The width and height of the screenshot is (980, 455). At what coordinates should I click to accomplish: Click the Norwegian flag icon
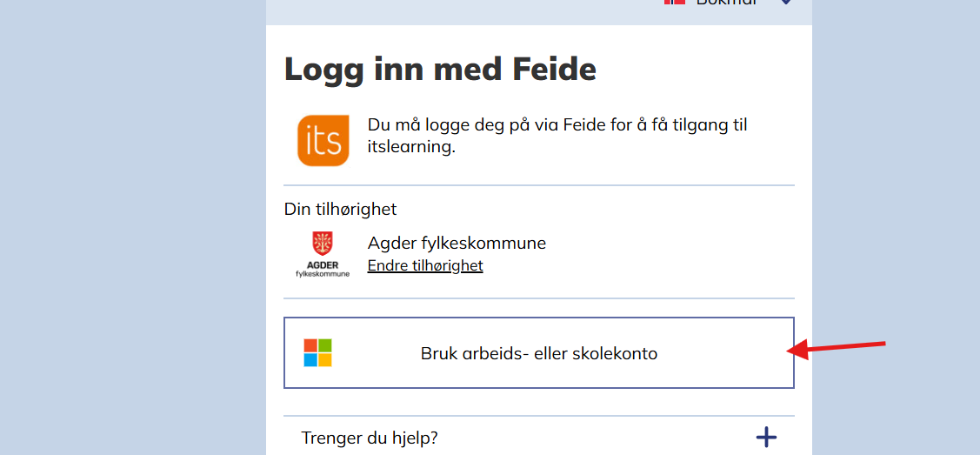(x=675, y=3)
